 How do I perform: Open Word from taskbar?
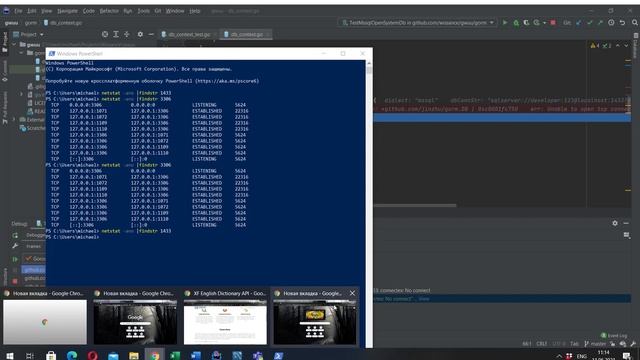(x=196, y=356)
